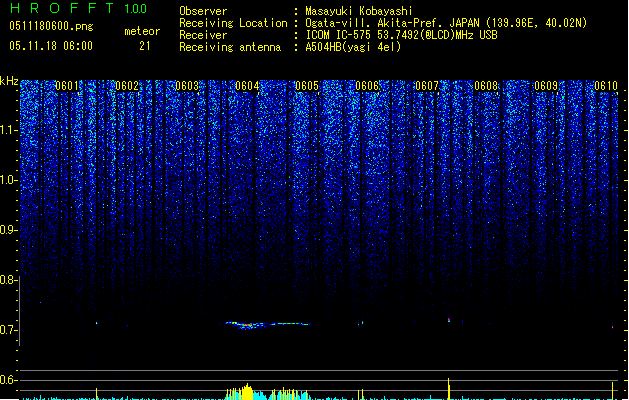Click the Receiving Location value text
Screen dimensions: 629x400
[446, 23]
